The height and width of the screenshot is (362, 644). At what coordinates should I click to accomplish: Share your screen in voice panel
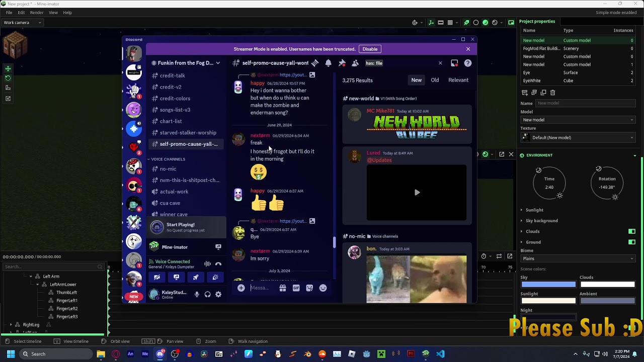[176, 277]
